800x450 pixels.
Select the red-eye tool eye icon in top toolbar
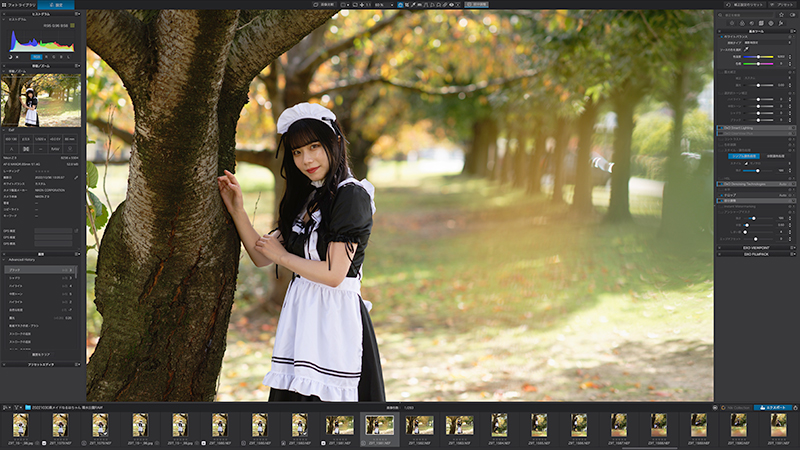[452, 5]
